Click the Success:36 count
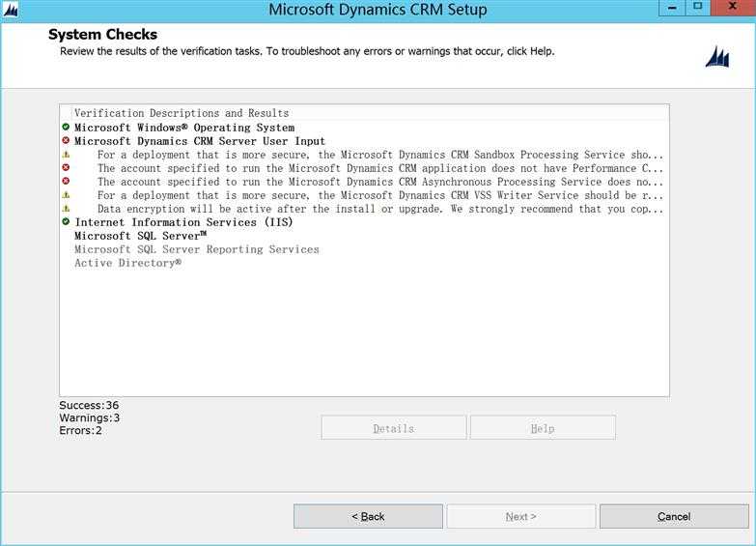Screen dimensions: 756x546 pos(89,405)
